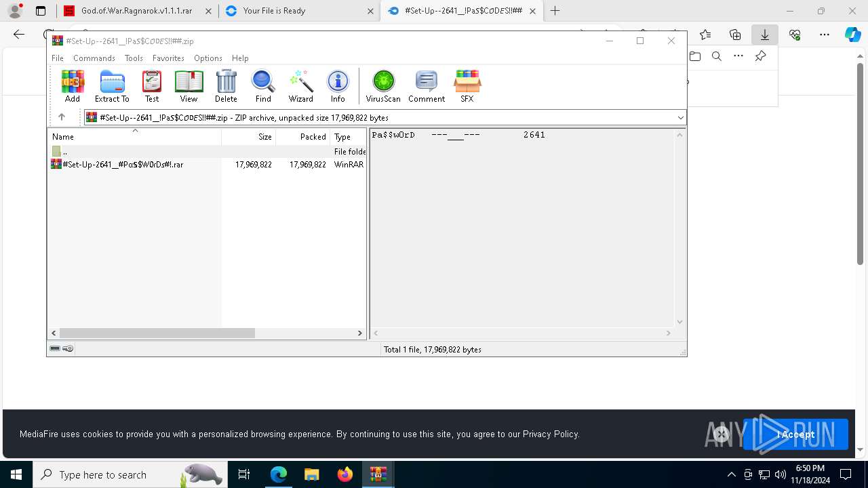Viewport: 868px width, 488px height.
Task: Open the Favorites menu in WinRAR
Action: [168, 58]
